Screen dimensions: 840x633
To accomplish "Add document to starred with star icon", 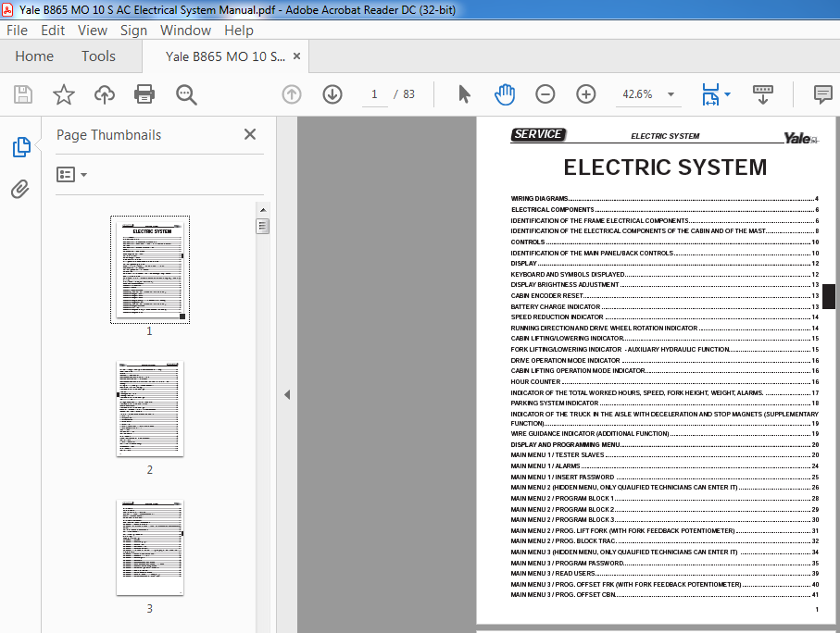I will pos(64,94).
